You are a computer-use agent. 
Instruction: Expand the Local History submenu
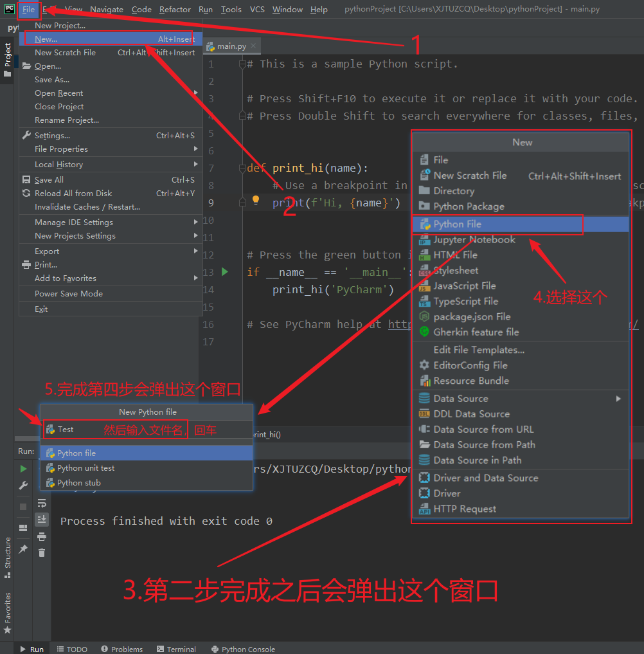pos(111,165)
